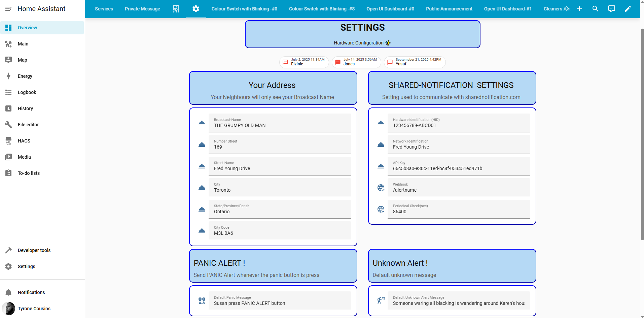Click the page vertical scrollbar
The height and width of the screenshot is (318, 644).
(x=642, y=135)
